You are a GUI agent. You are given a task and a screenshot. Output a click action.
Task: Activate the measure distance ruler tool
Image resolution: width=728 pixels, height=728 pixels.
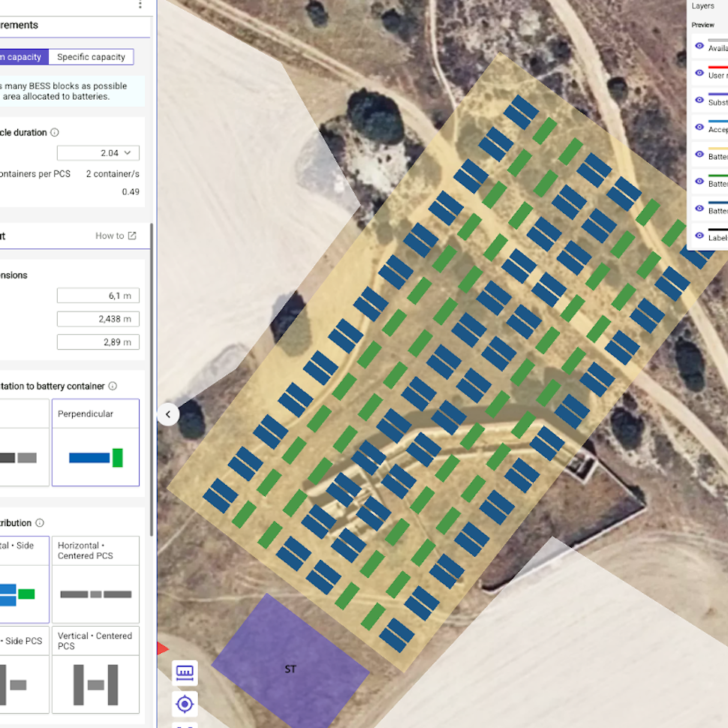pos(185,672)
